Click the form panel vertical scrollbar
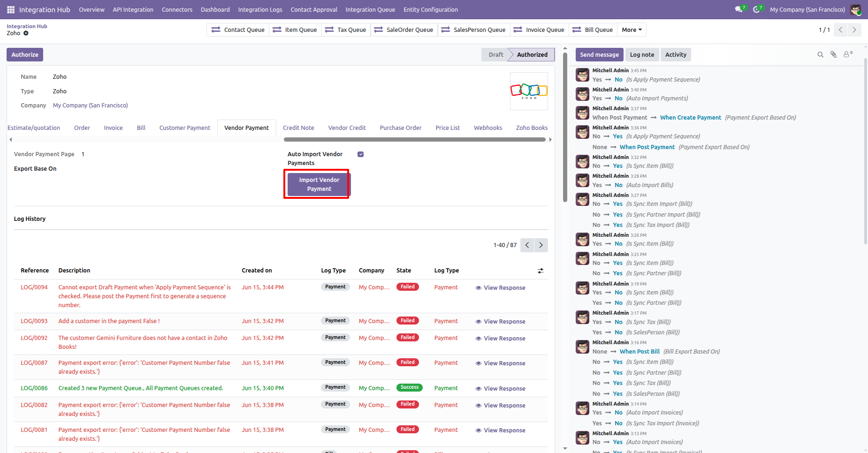This screenshot has width=868, height=453. click(x=565, y=127)
